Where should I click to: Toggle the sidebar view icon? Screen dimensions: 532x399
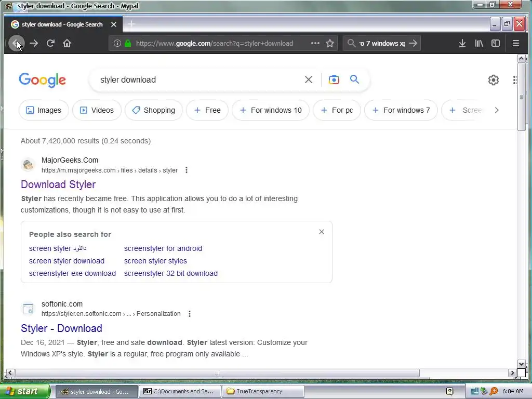tap(496, 44)
